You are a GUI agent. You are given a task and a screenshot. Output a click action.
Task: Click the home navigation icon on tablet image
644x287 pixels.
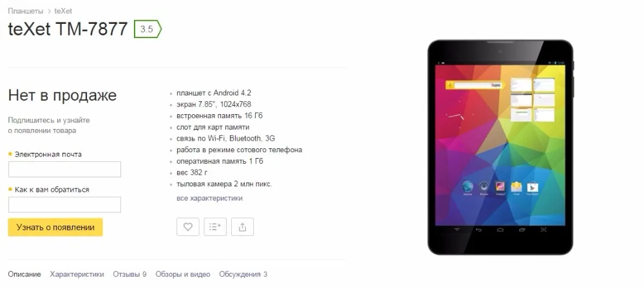tap(500, 230)
